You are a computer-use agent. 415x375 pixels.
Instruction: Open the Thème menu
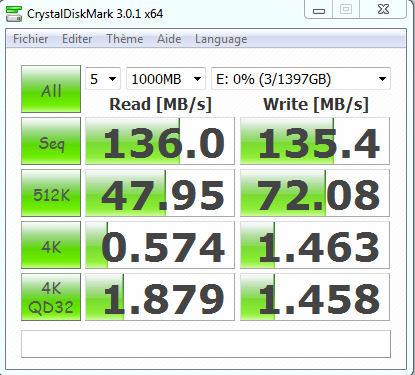(125, 39)
